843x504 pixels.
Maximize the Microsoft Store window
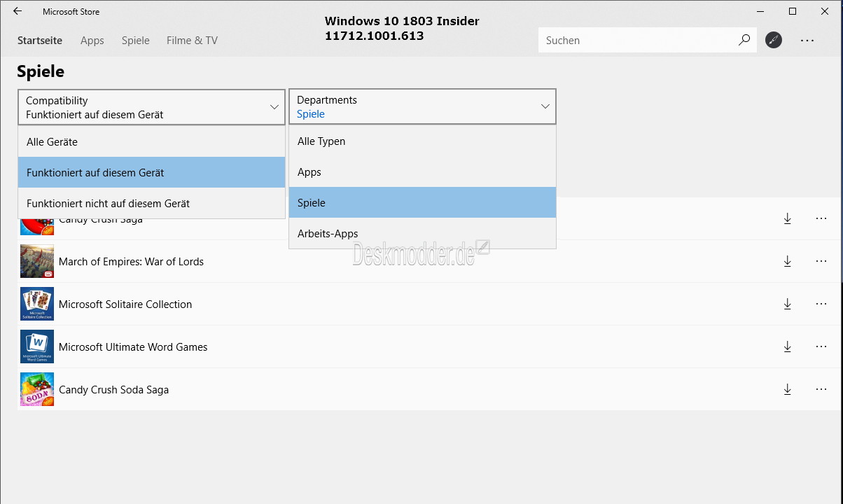pos(793,11)
